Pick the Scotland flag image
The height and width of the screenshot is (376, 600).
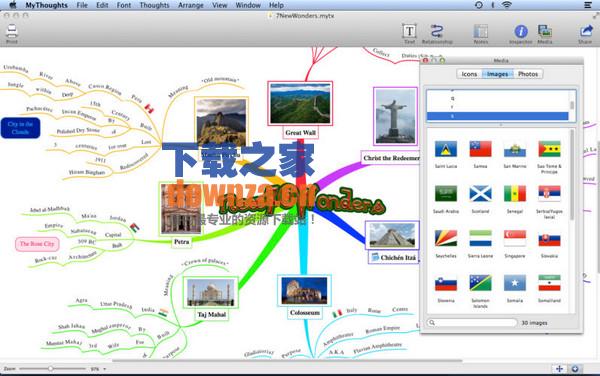[x=481, y=194]
